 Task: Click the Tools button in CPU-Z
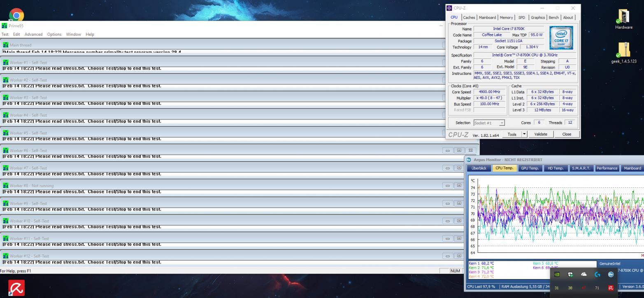(512, 134)
